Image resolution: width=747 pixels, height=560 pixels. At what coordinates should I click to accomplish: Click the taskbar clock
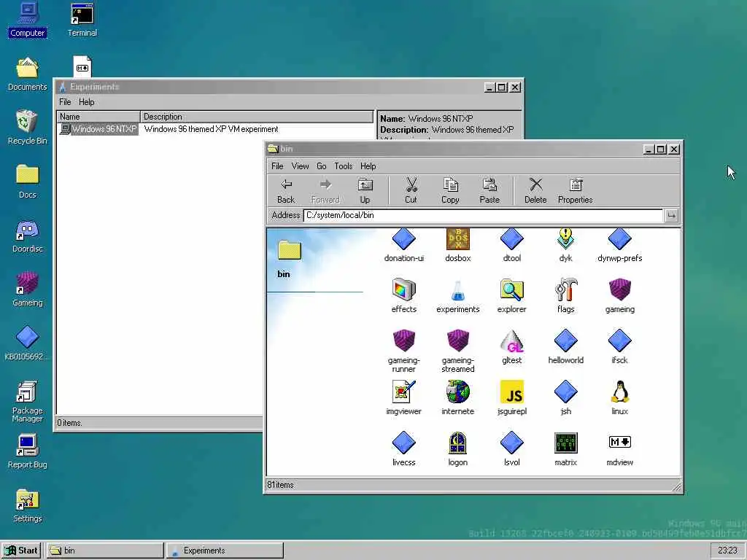point(727,551)
